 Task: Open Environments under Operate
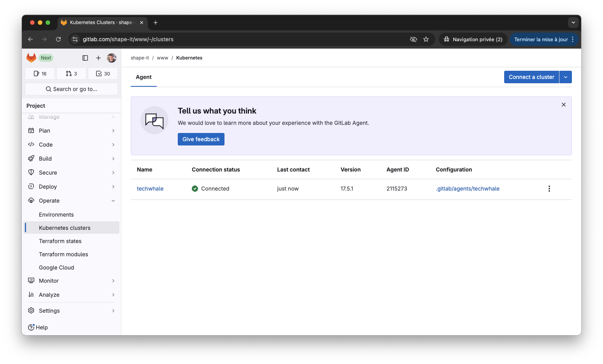pos(72,215)
